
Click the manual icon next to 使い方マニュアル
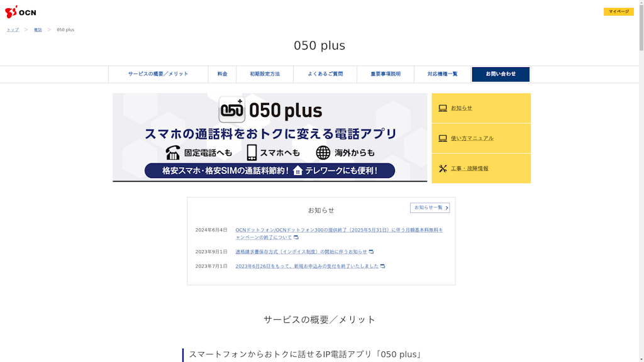(442, 138)
